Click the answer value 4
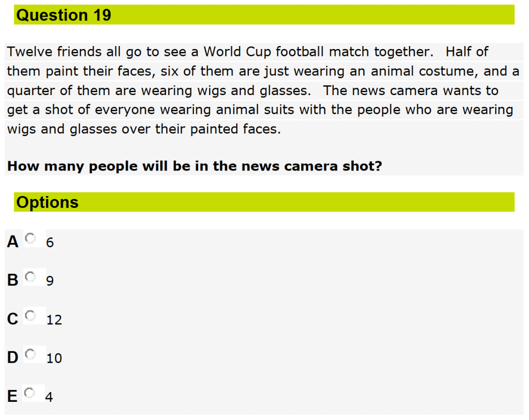This screenshot has height=420, width=529. click(x=49, y=397)
